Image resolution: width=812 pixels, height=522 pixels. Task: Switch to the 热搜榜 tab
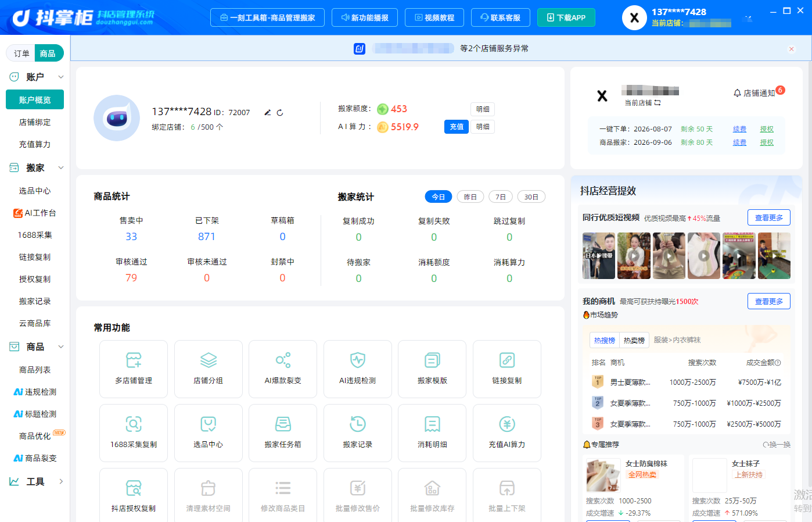tap(604, 340)
